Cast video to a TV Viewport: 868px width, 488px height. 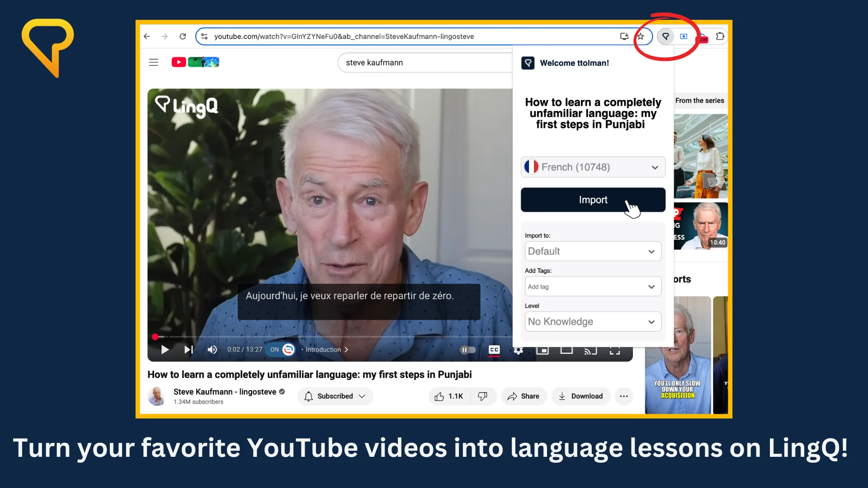[590, 350]
